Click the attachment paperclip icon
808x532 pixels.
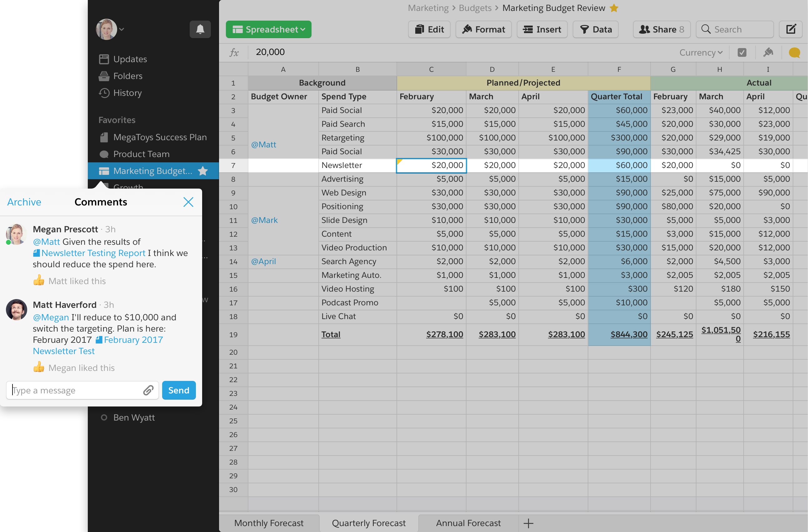148,391
